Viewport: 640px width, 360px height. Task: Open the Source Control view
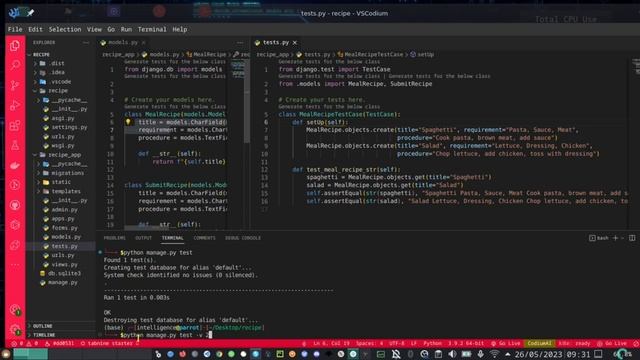[x=15, y=85]
